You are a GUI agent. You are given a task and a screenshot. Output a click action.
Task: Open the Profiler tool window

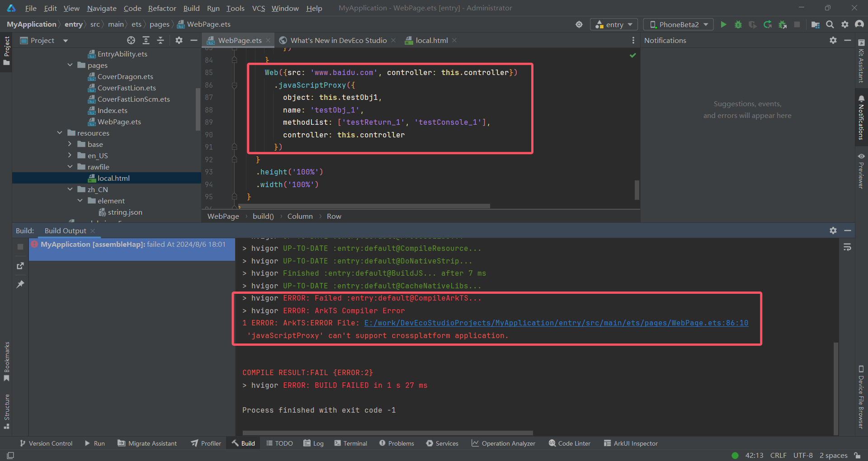click(x=206, y=443)
